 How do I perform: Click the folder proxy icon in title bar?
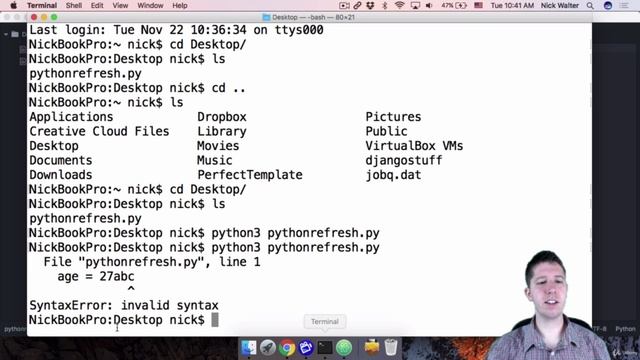pyautogui.click(x=267, y=17)
